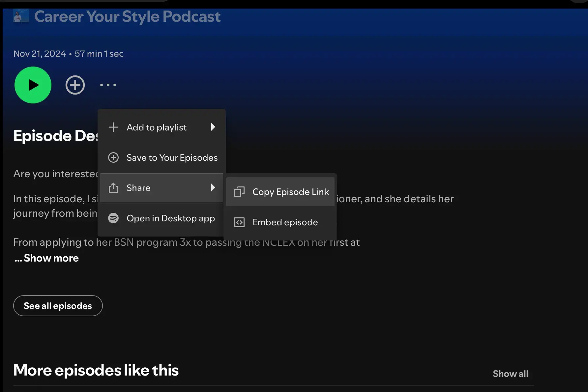Click the podcast cover thumbnail
588x392 pixels.
21,16
